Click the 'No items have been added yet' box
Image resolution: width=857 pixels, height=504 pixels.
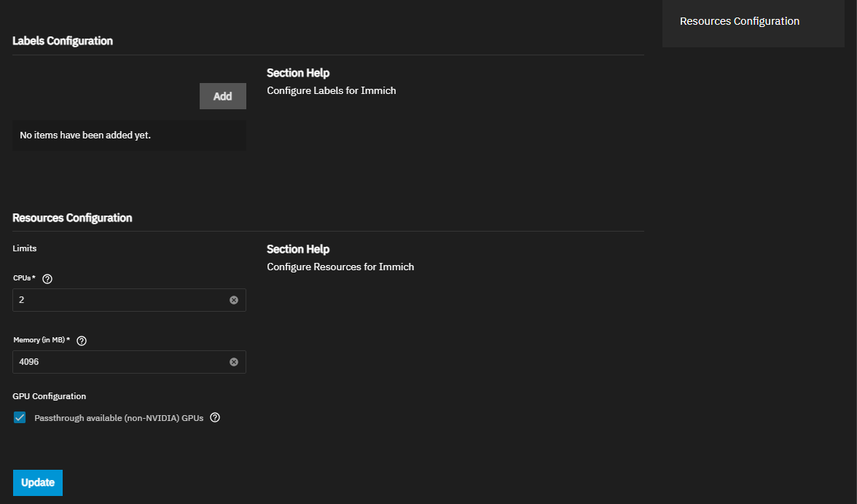[x=129, y=135]
